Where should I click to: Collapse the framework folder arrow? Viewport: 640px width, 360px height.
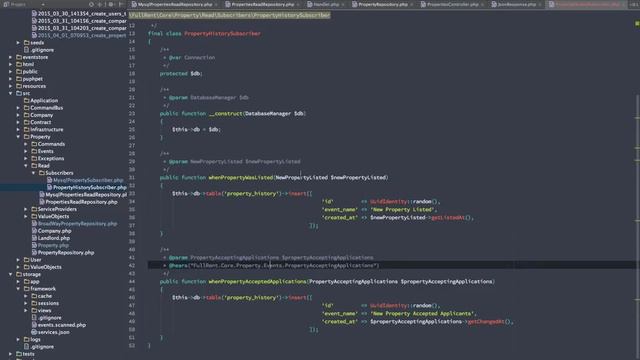[x=18, y=289]
